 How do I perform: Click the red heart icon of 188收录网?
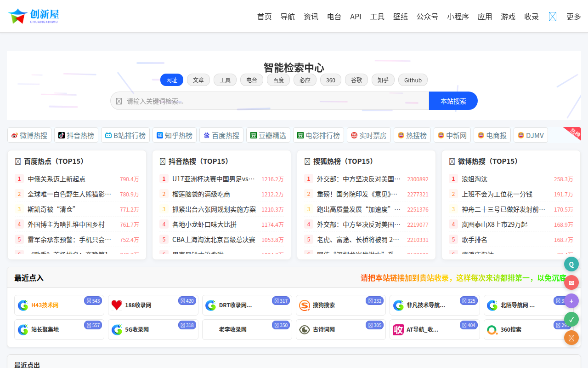pos(117,305)
